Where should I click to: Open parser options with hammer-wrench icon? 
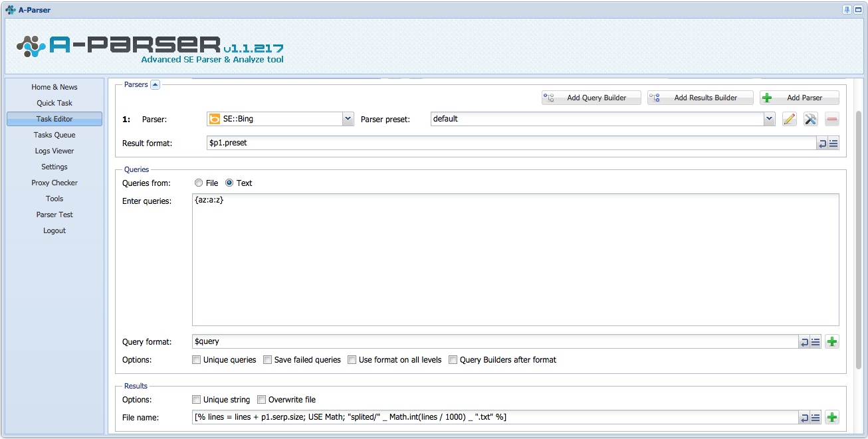coord(810,119)
